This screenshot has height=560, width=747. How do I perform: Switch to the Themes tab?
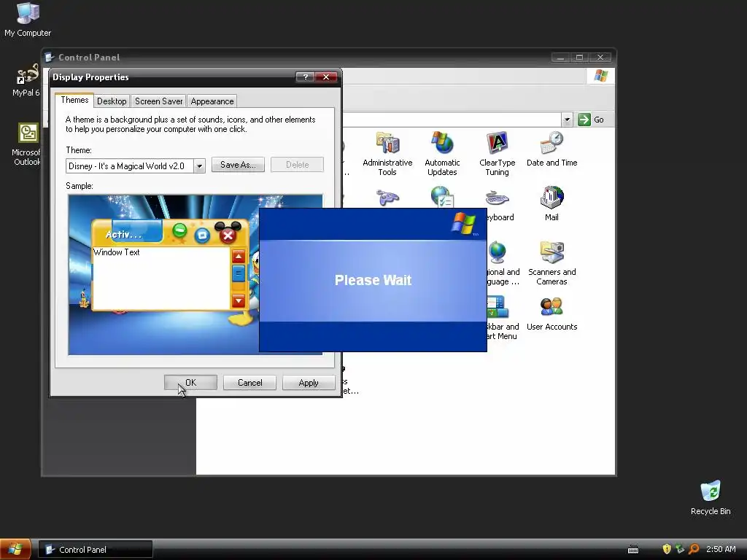tap(74, 100)
